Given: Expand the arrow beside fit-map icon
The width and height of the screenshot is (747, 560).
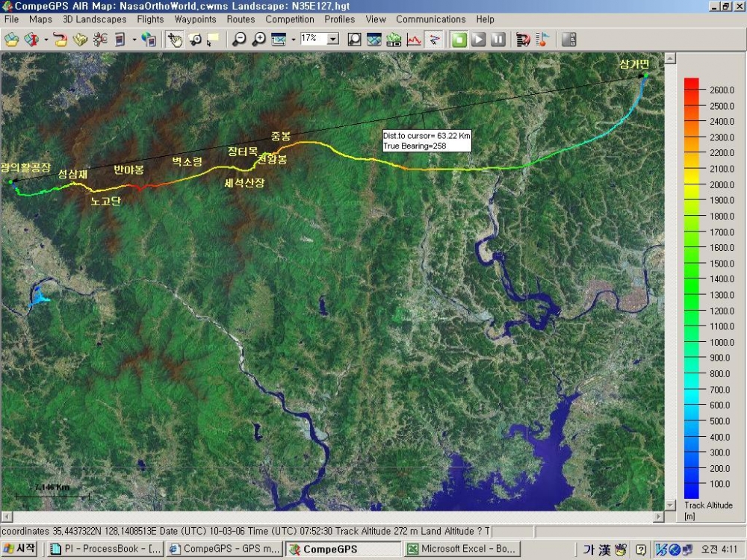Looking at the screenshot, I should coord(293,39).
